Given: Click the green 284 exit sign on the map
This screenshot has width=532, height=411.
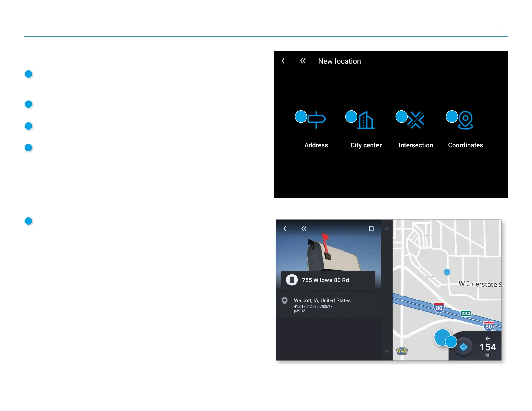Looking at the screenshot, I should 465,313.
